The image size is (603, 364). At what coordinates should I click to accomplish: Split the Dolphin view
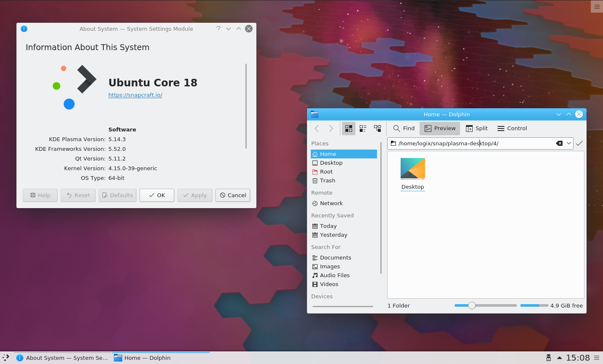pyautogui.click(x=477, y=128)
